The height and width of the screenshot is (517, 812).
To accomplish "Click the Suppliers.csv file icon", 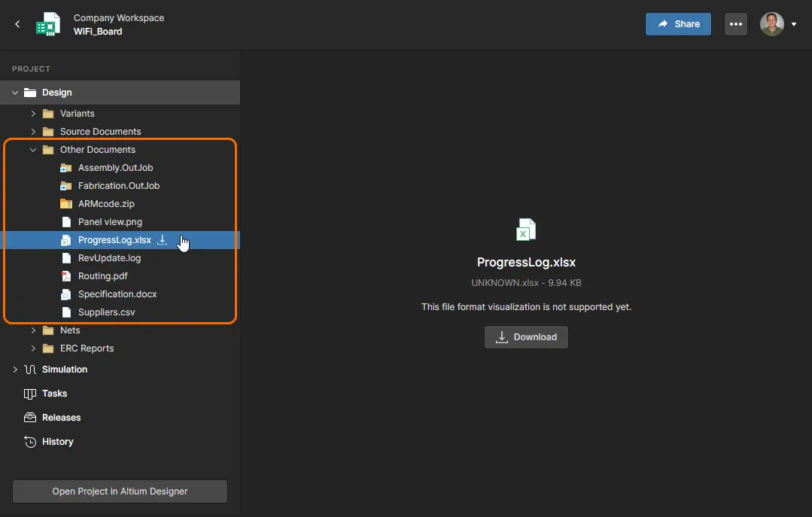I will (66, 312).
